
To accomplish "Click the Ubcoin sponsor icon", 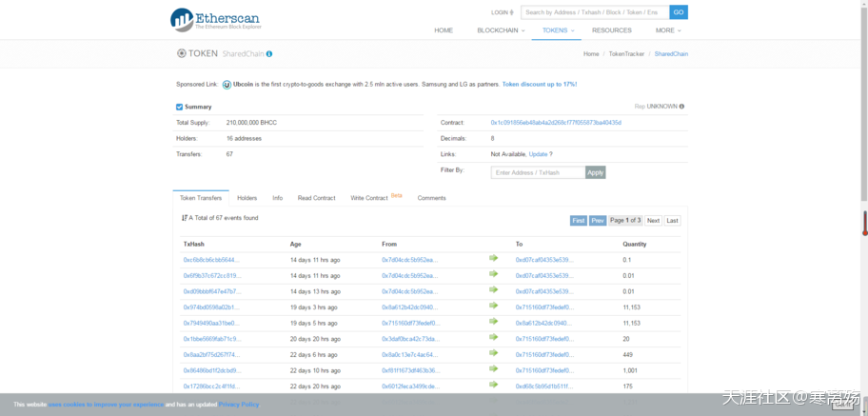I will tap(227, 84).
